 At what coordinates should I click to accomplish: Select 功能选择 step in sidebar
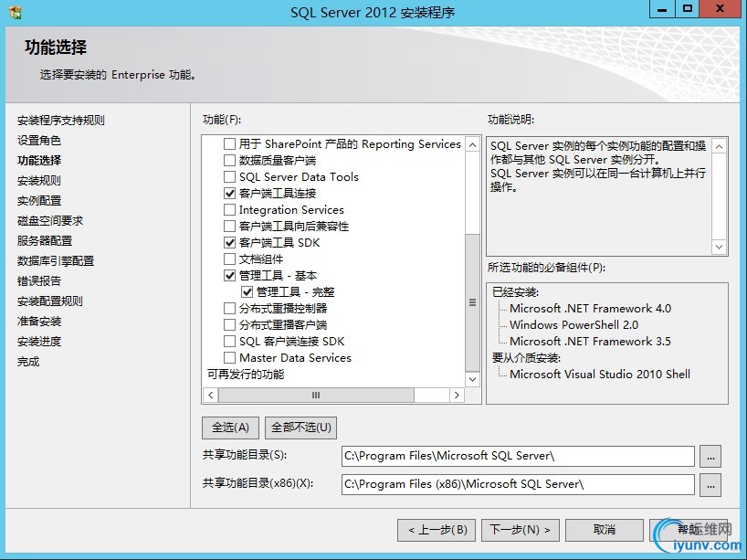tap(39, 161)
